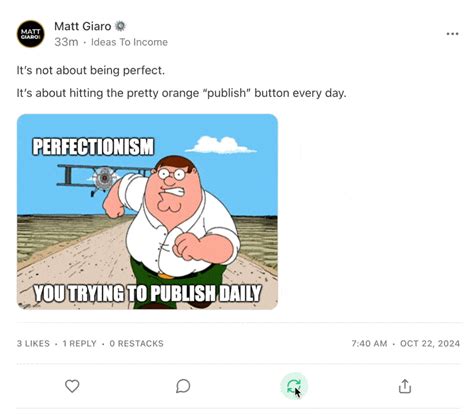Click the text "It's not about being perfect."

coord(91,70)
